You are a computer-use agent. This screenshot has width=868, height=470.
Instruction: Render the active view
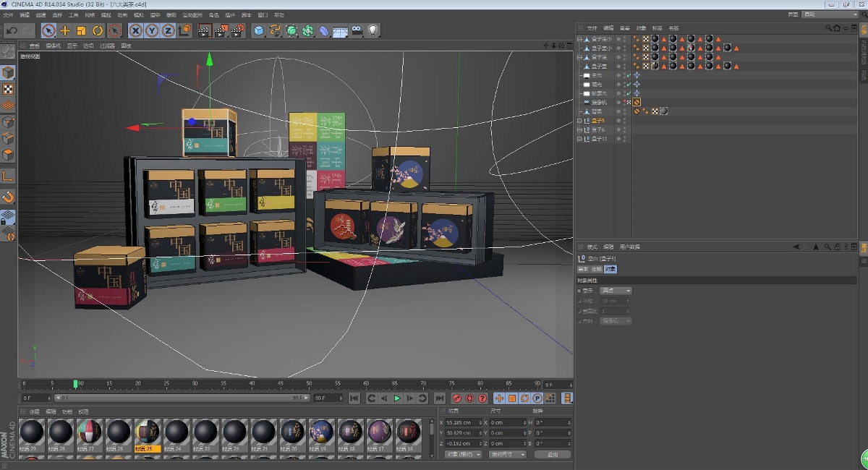(205, 30)
